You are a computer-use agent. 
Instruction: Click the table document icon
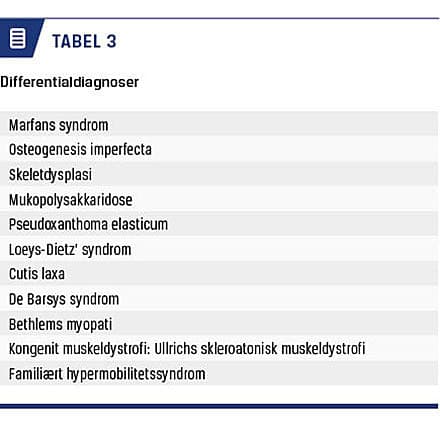click(17, 39)
